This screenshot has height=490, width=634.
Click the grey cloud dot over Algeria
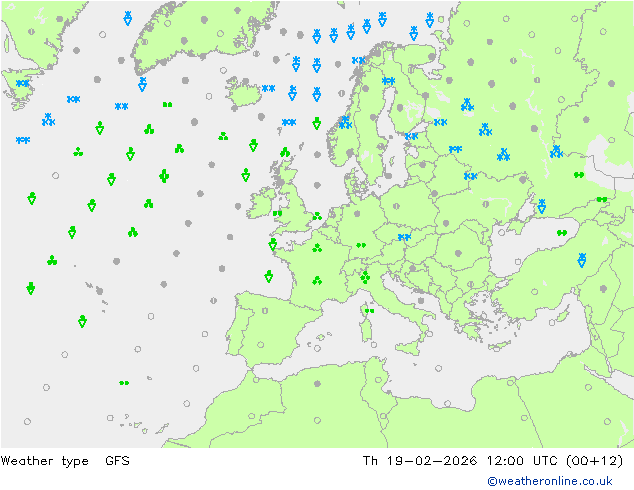click(317, 383)
